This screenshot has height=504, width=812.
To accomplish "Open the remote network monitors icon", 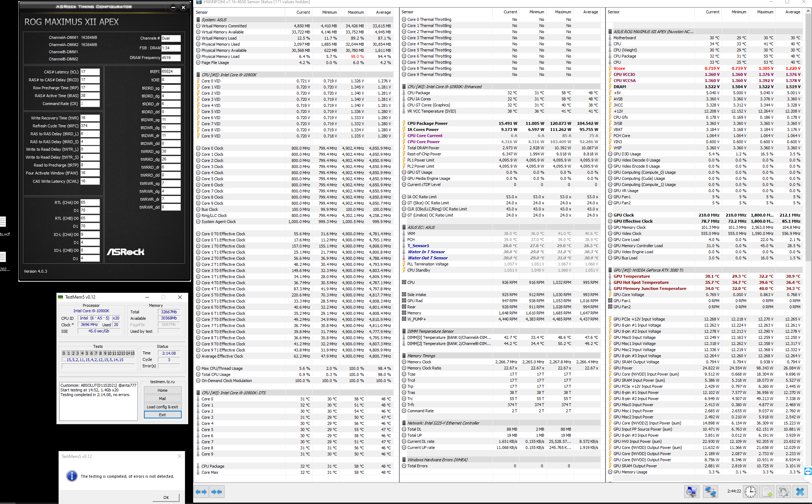I will point(710,491).
